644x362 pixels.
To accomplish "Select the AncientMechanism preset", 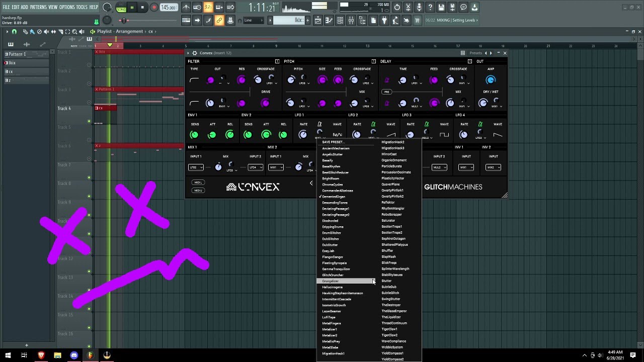I will pyautogui.click(x=336, y=148).
